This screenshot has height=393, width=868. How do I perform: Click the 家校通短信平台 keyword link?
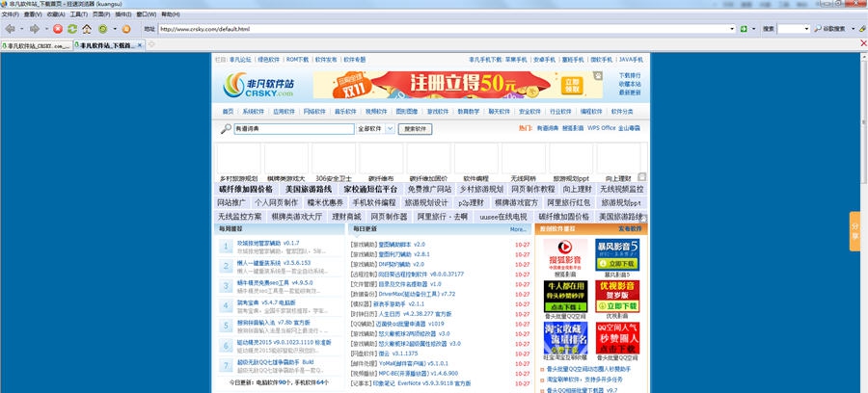(370, 189)
